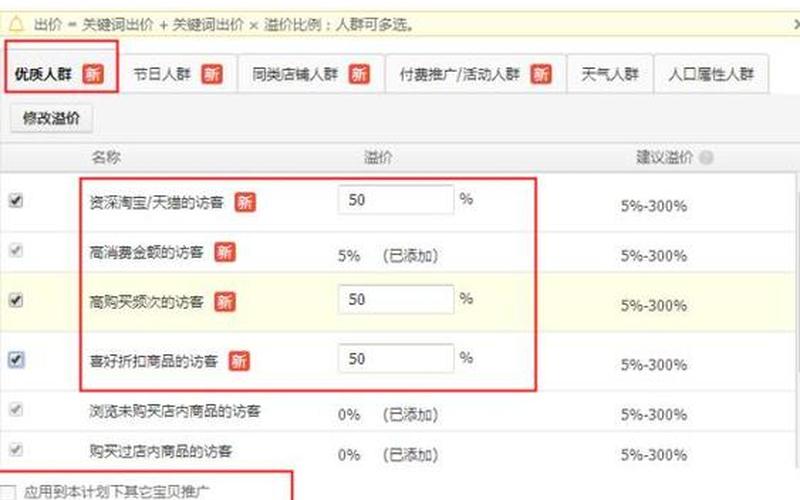Click 5%-300% suggestion for 资深淘宝/天猫的访客
800x500 pixels.
(x=654, y=206)
